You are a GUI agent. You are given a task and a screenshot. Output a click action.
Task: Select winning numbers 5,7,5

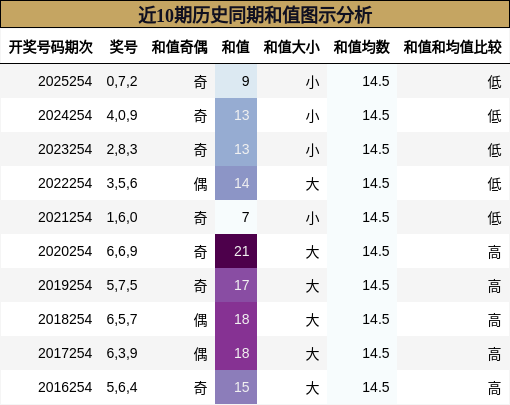122,286
